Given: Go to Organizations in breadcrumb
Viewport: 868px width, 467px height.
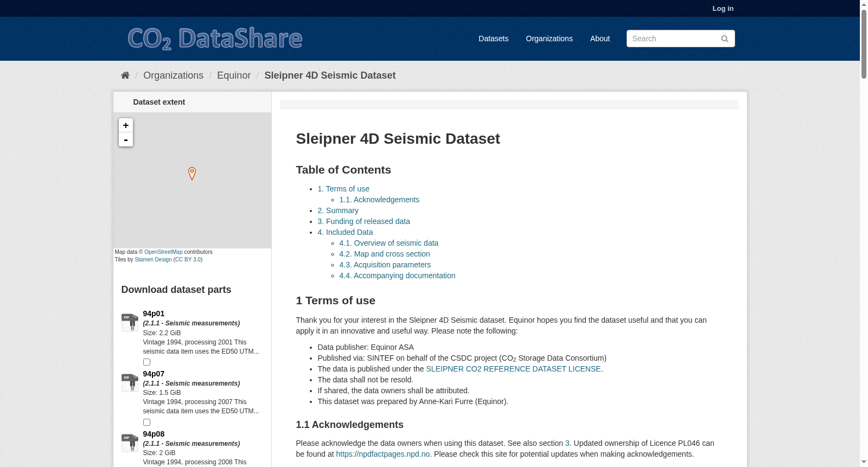Looking at the screenshot, I should [173, 75].
